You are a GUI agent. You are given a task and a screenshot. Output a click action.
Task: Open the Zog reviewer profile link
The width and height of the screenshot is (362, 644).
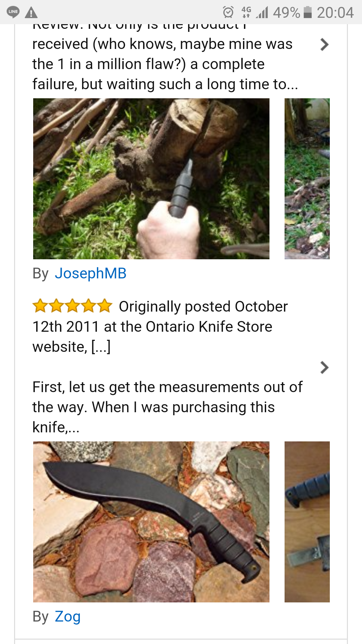(x=68, y=616)
